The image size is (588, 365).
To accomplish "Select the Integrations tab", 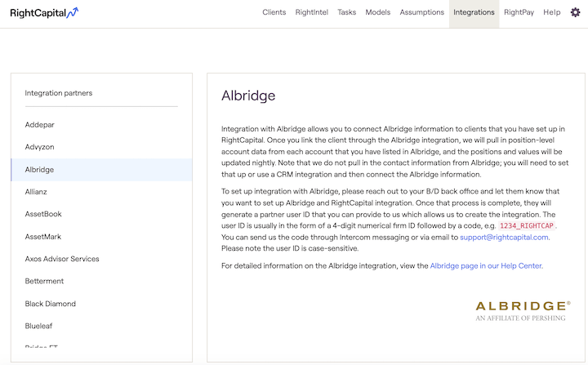I will click(474, 12).
